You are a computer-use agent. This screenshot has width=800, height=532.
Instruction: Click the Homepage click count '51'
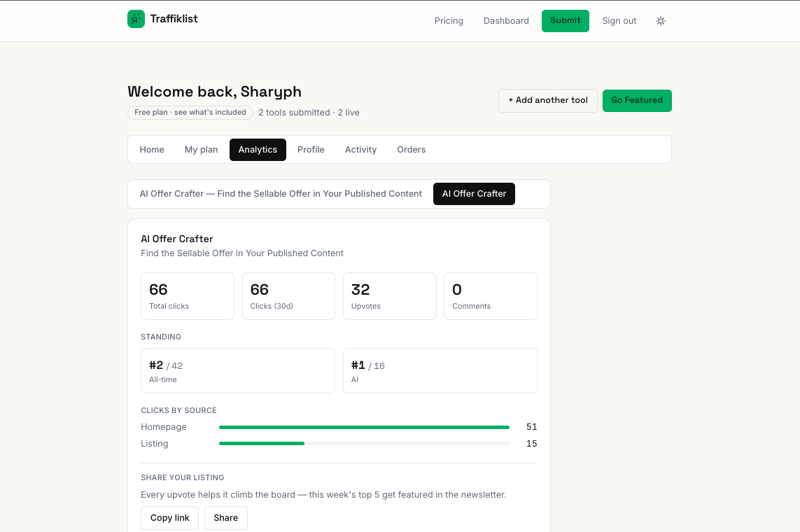pos(532,427)
